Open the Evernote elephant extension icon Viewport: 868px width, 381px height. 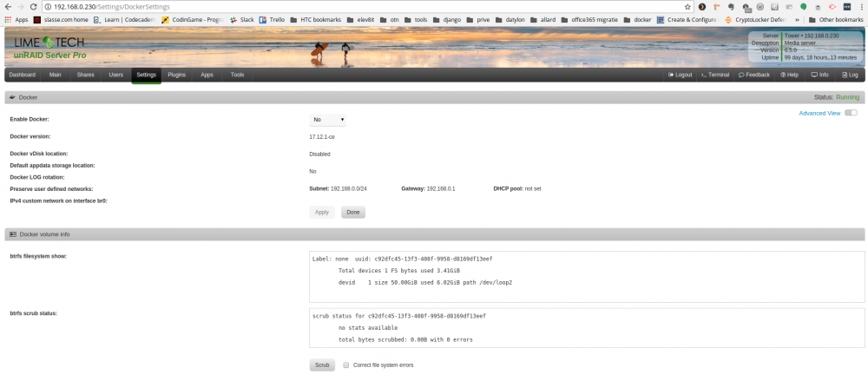pyautogui.click(x=731, y=7)
